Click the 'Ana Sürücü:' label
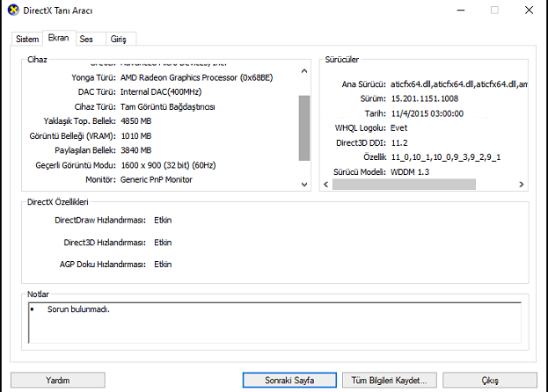Screen dimensions: 548x392 click(363, 84)
